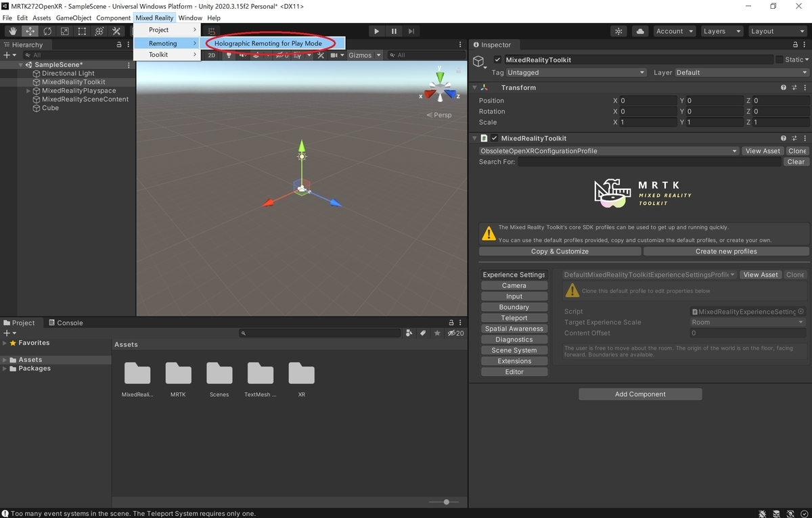The height and width of the screenshot is (518, 812).
Task: Open ObsoleteOpenXRConfigurationProfile dropdown
Action: coord(608,151)
